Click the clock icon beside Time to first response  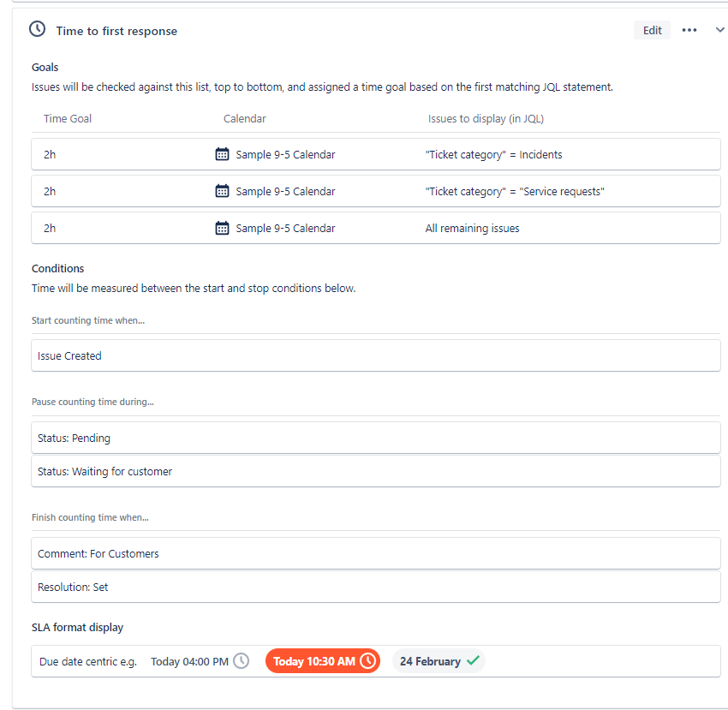37,29
